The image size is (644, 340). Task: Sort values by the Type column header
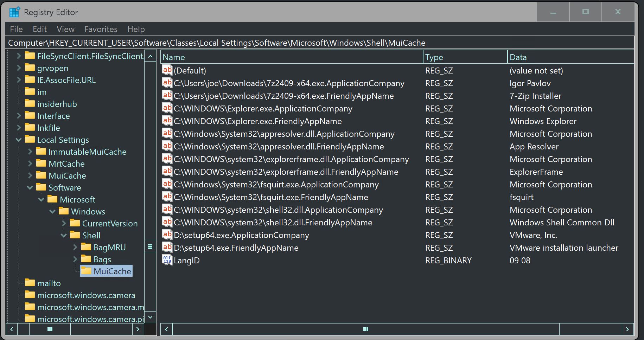tap(465, 57)
